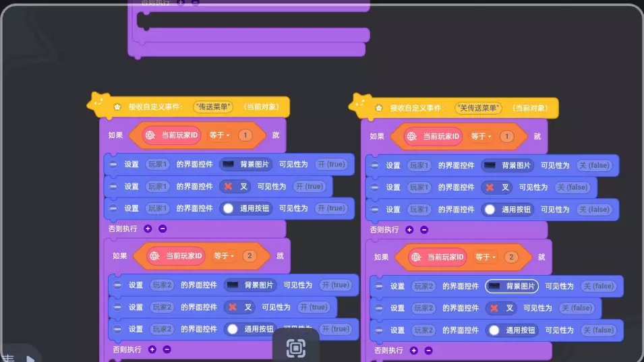Open 等于 dropdown in 传送菜单 player ID 2 condition
Image resolution: width=644 pixels, height=362 pixels.
click(223, 255)
